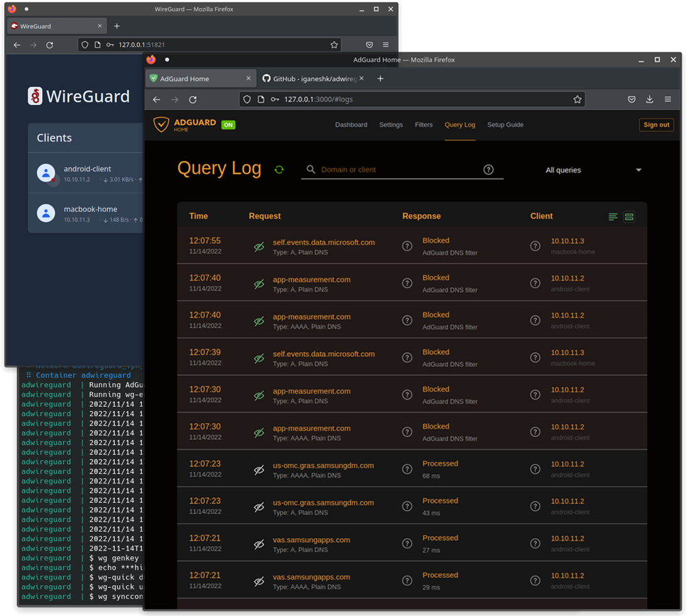Show client info icon for 12:07:55 row
This screenshot has height=616, width=690.
pyautogui.click(x=535, y=246)
